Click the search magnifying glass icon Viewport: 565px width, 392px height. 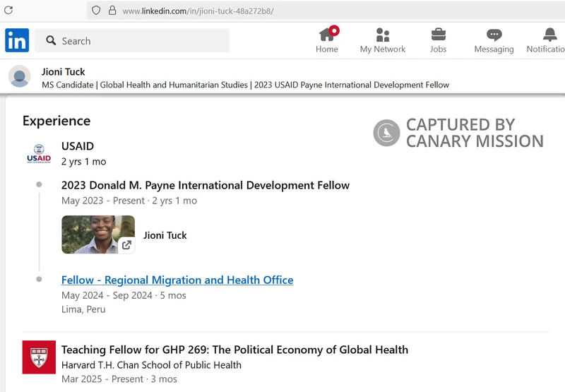51,41
